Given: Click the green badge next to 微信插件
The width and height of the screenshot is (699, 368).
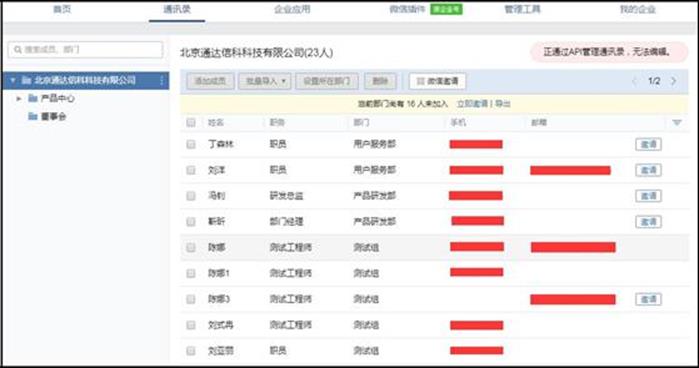Looking at the screenshot, I should click(446, 9).
